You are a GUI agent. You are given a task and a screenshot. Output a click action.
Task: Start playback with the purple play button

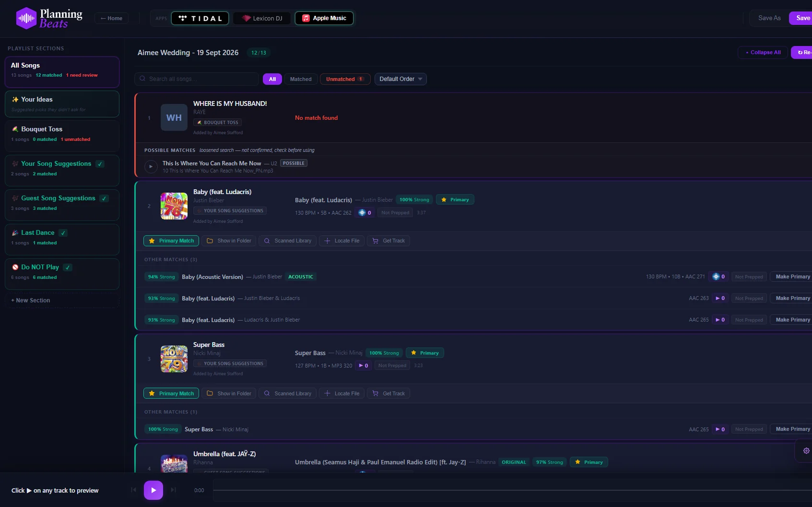(153, 490)
